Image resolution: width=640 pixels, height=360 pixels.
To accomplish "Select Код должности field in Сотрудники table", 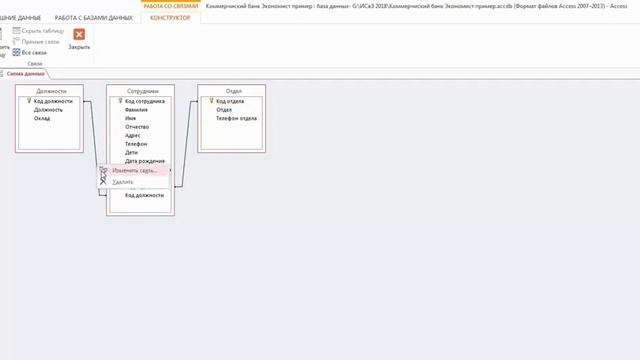I will (x=144, y=196).
